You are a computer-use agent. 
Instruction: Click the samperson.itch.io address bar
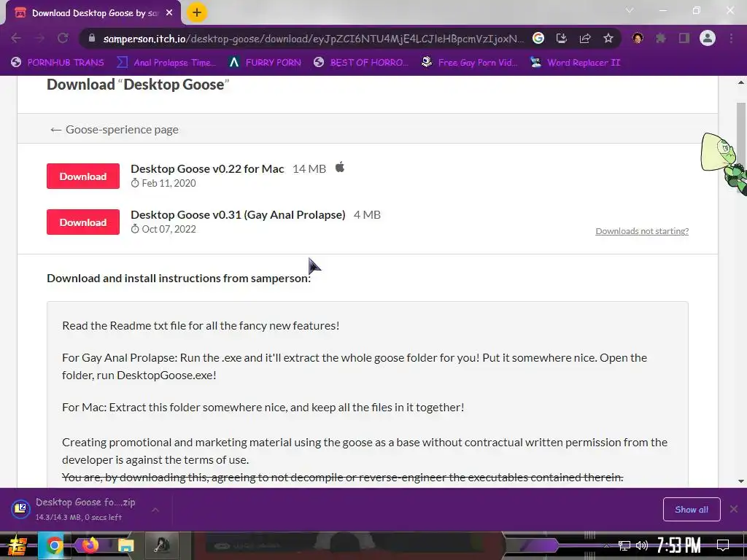[x=312, y=38]
